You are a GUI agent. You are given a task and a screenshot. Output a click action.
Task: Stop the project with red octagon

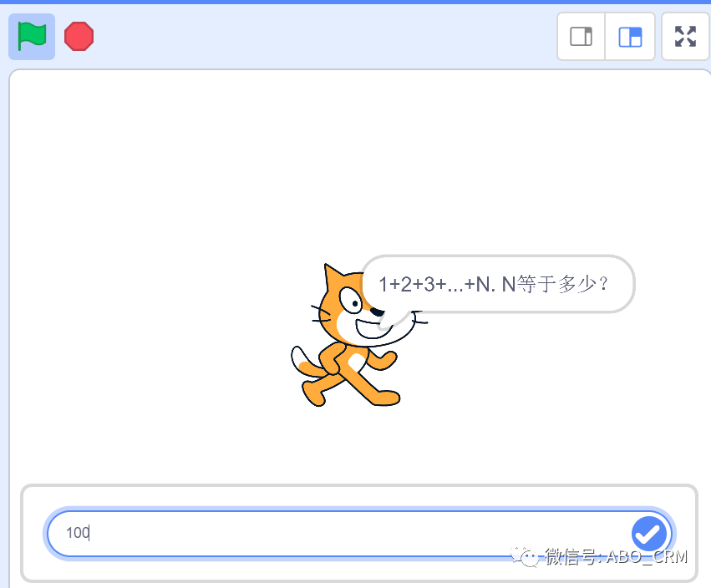[x=79, y=36]
